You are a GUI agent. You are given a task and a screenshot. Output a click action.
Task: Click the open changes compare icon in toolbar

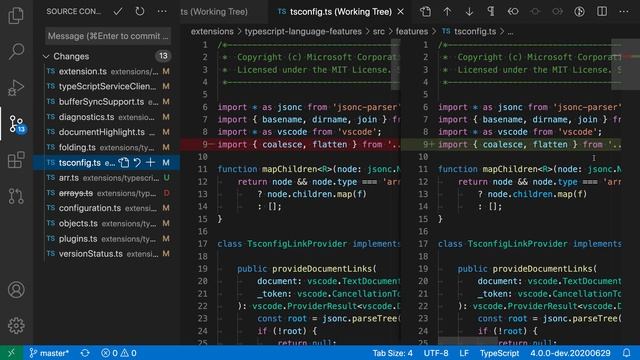580,11
